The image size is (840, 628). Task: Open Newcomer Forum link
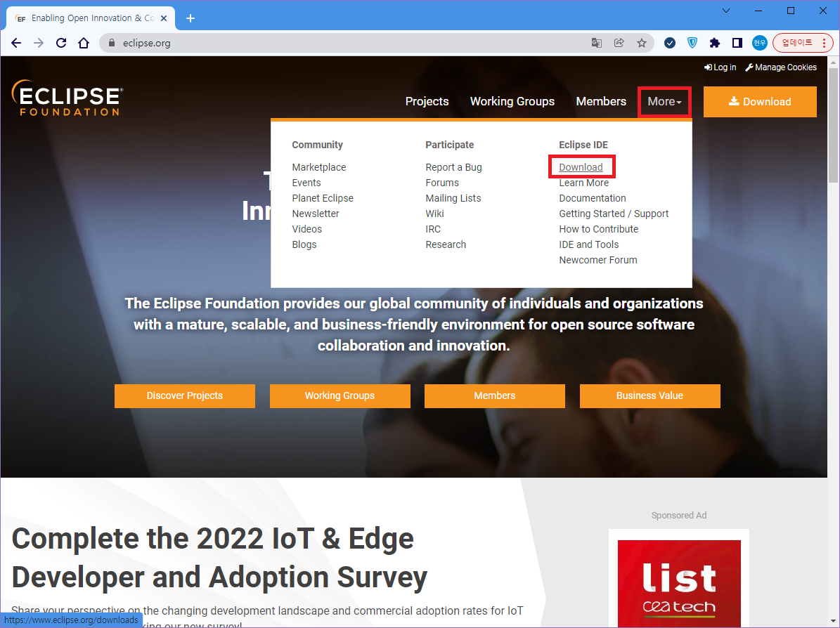point(598,260)
